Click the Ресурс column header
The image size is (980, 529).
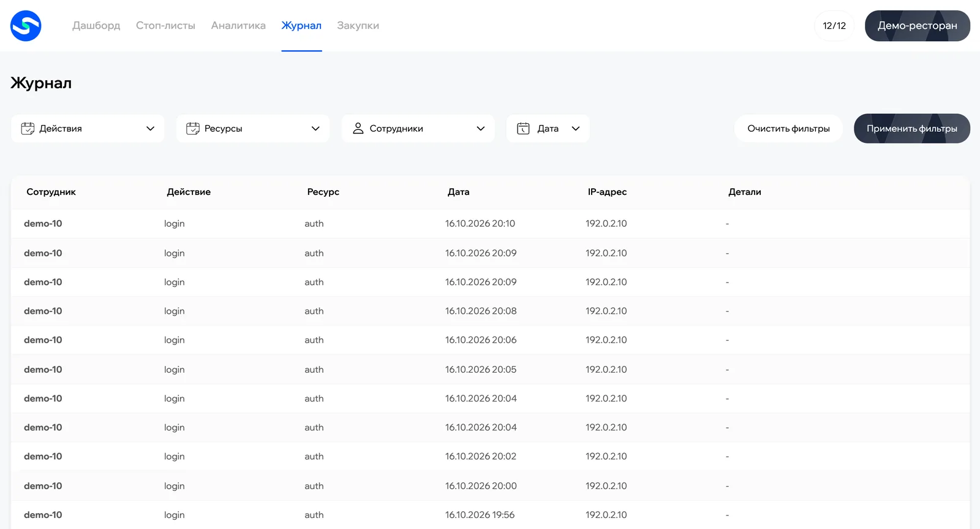[x=323, y=192]
